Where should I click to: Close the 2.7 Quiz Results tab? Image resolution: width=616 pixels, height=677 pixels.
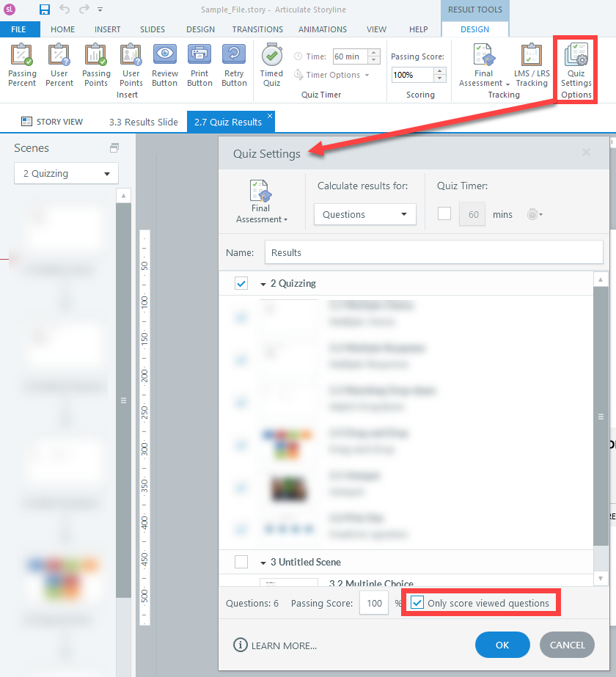coord(270,116)
